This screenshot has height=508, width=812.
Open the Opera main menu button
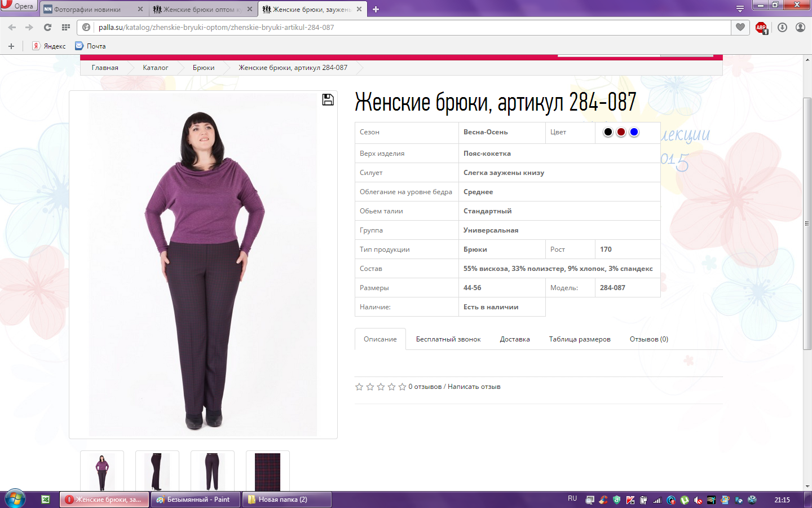pyautogui.click(x=18, y=6)
